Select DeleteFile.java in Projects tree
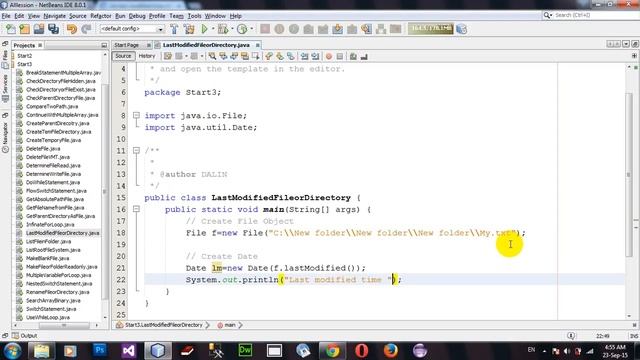 (43, 149)
